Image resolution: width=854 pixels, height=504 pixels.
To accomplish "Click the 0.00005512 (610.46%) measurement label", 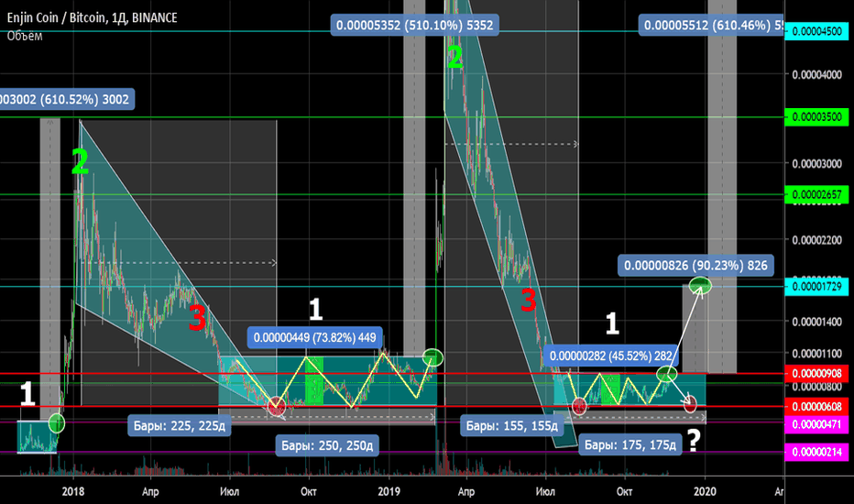I will 711,25.
